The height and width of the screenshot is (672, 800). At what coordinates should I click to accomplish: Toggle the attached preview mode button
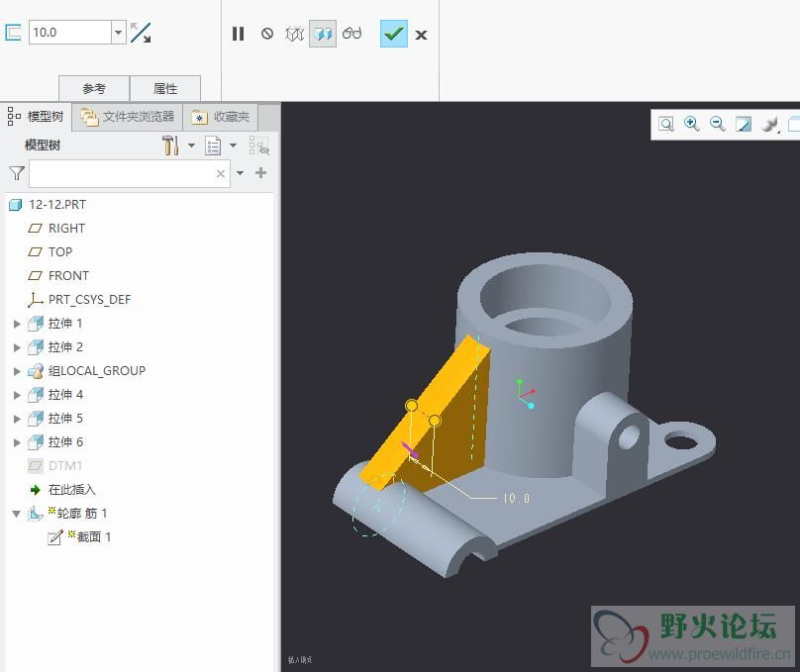coord(323,34)
